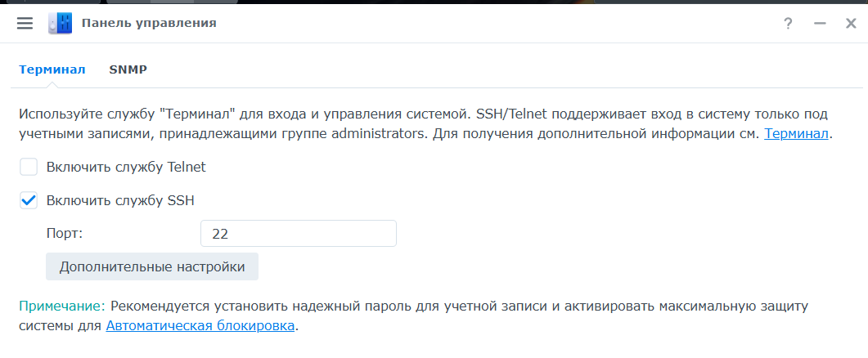Click the note's password recommendation sentence
Viewport: 868px width, 358px height.
coord(458,307)
